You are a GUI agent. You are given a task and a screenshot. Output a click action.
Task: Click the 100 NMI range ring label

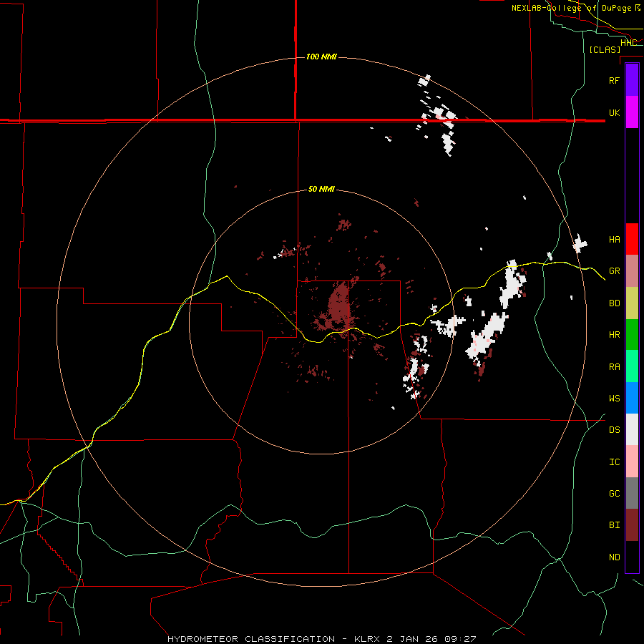point(321,57)
